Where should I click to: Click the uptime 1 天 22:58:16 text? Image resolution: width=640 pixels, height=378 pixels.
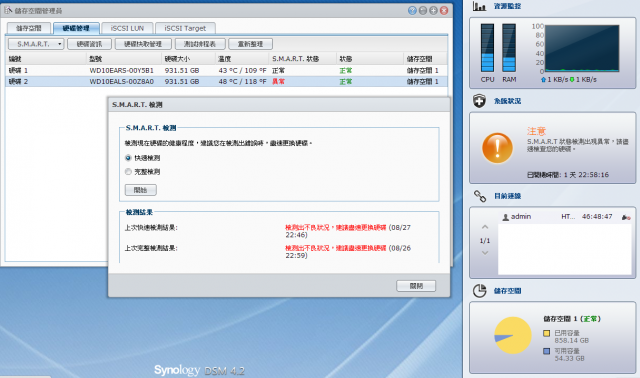586,175
